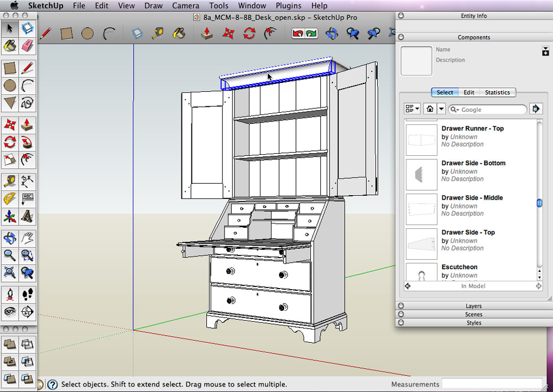
Task: Switch to the Statistics tab
Action: tap(497, 92)
